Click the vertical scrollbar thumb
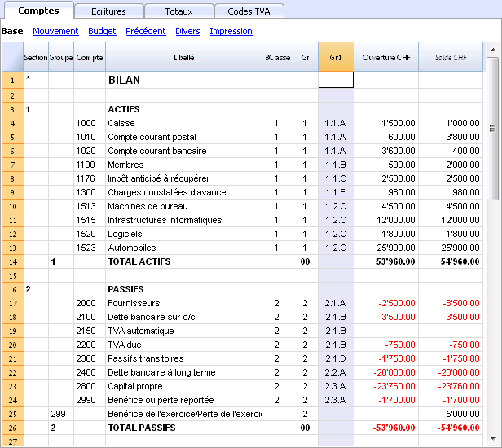 pyautogui.click(x=492, y=129)
